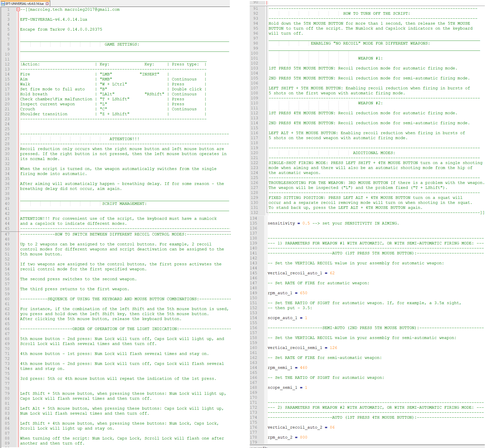Click line number 145 in the margin
Image resolution: width=485 pixels, height=448 pixels.
tap(253, 273)
